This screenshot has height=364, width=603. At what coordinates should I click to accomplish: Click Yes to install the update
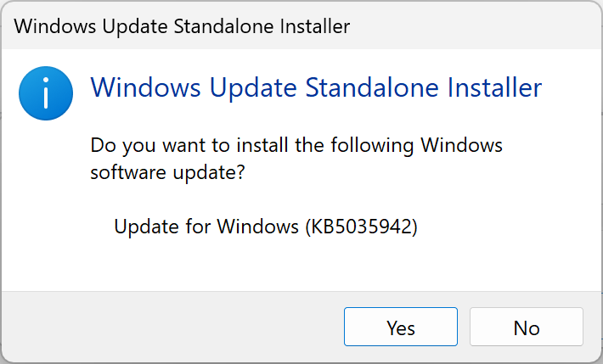[400, 328]
